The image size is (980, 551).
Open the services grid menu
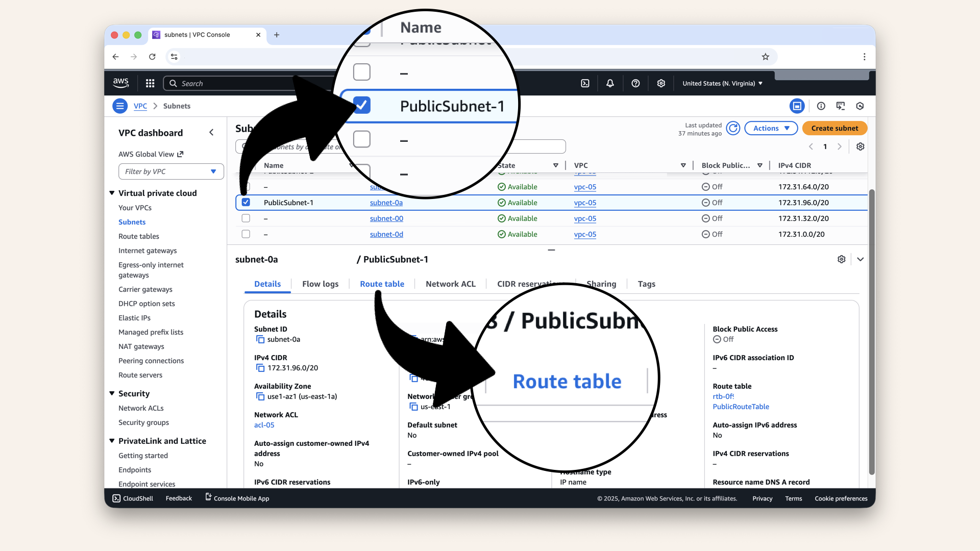150,83
